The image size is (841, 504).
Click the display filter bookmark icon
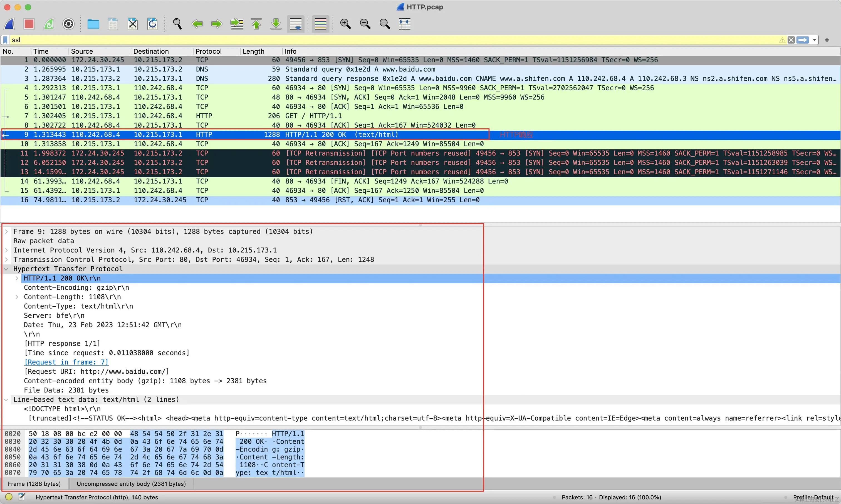tap(6, 40)
